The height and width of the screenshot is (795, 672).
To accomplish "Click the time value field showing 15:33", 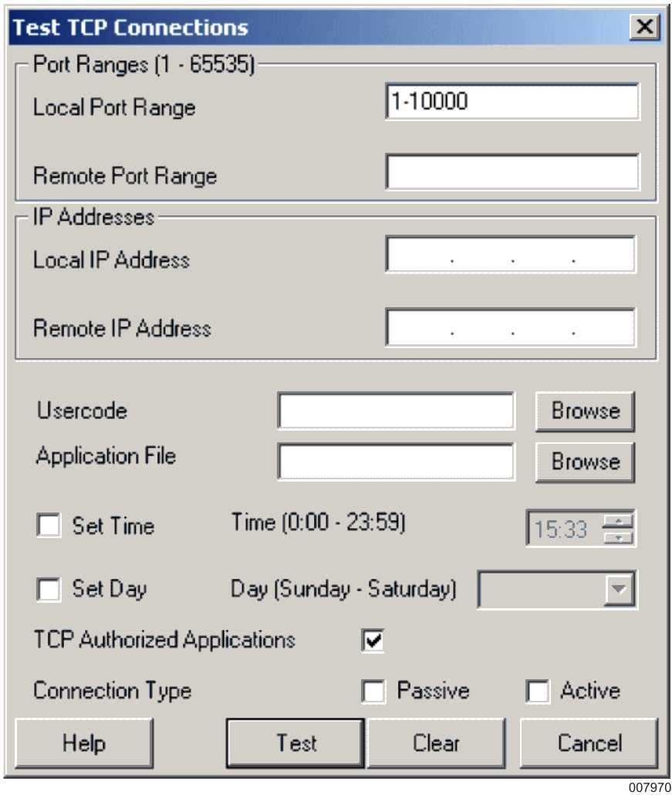I will (x=563, y=529).
